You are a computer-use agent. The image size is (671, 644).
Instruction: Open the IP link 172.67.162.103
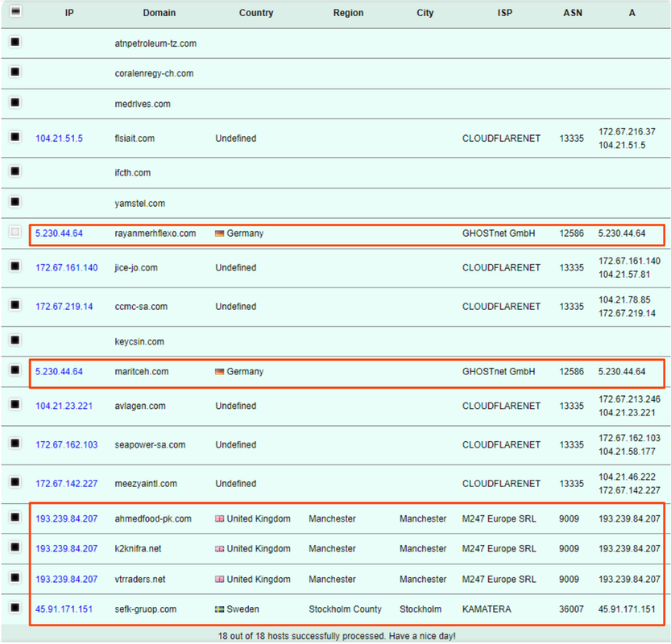[x=66, y=444]
